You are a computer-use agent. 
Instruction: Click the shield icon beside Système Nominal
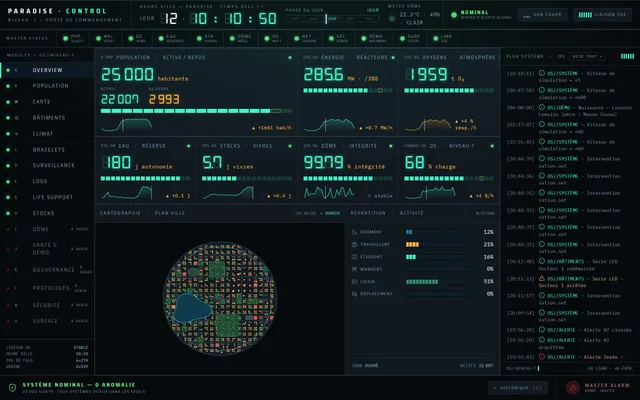[x=12, y=387]
